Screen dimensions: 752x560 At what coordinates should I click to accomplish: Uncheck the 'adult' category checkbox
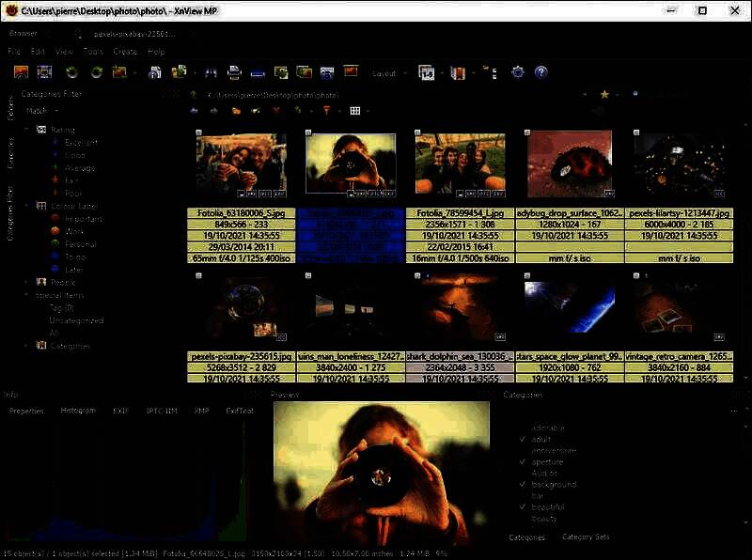[x=523, y=439]
